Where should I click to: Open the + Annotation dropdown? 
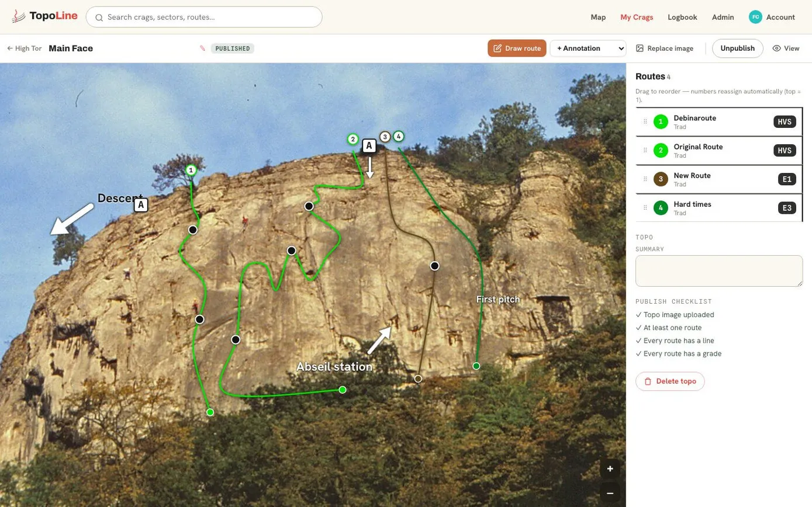pyautogui.click(x=588, y=48)
